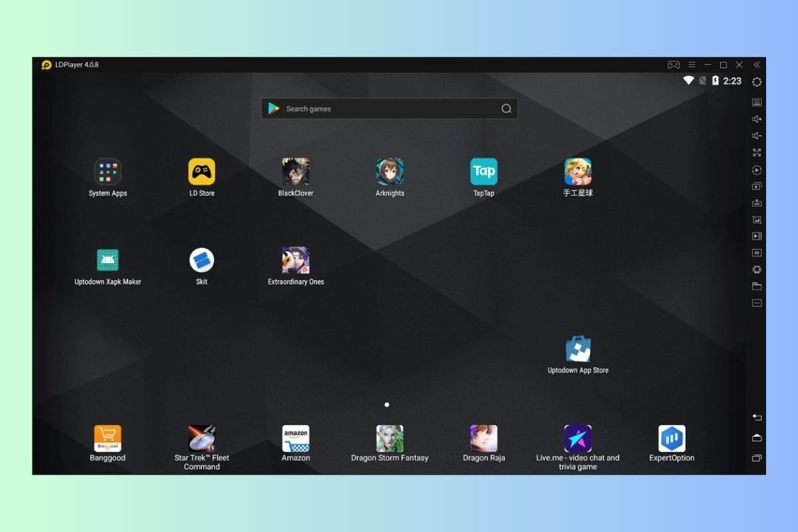
Task: Open the TapTap app icon
Action: coord(483,172)
